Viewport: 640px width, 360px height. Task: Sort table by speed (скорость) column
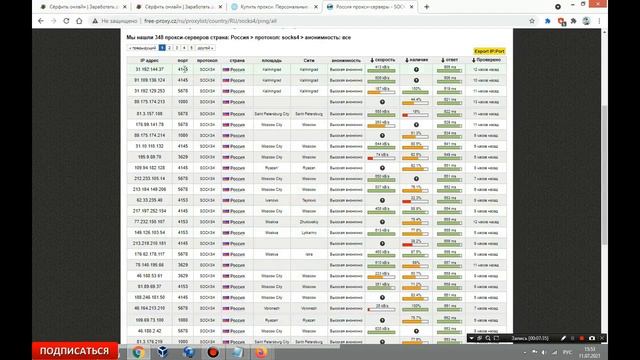(x=382, y=60)
